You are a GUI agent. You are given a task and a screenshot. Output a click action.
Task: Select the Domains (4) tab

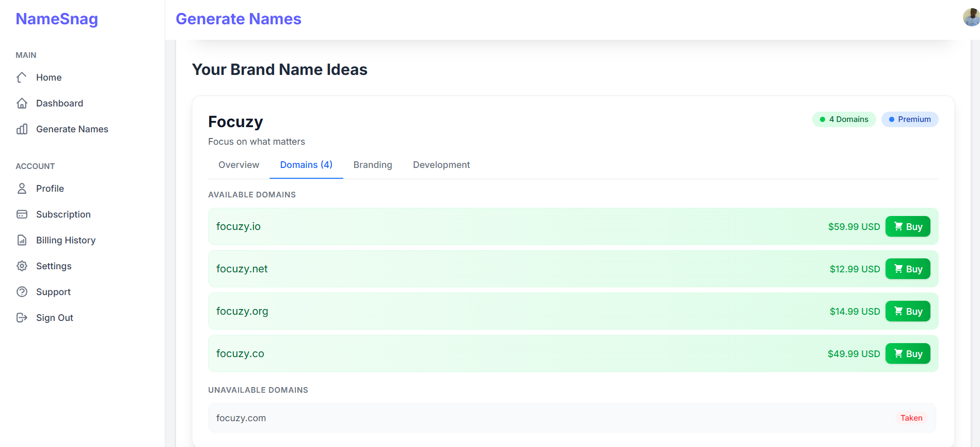coord(306,165)
